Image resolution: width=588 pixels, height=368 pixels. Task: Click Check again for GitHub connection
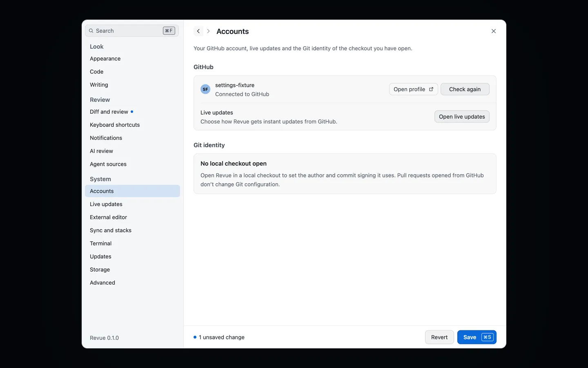(x=465, y=89)
